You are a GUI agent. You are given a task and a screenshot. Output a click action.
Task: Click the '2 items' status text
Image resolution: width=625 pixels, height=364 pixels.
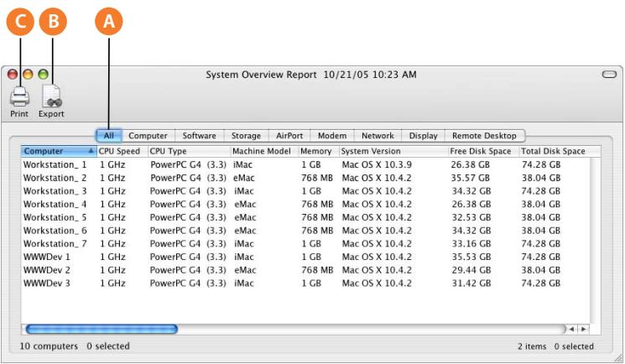coord(532,346)
